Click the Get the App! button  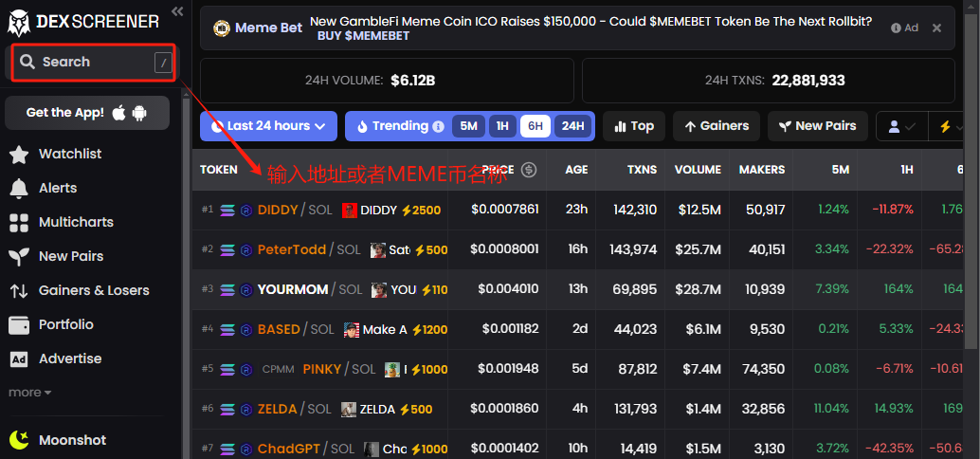point(87,113)
